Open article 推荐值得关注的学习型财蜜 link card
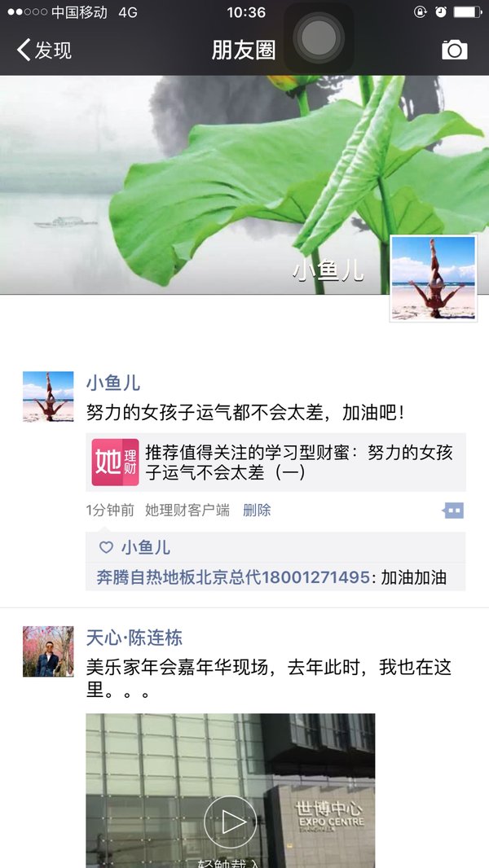The image size is (489, 868). point(275,462)
